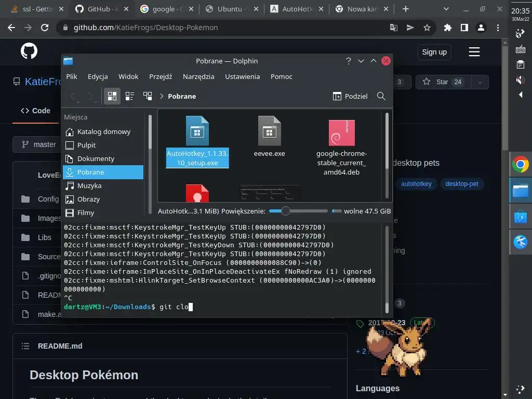Image resolution: width=532 pixels, height=399 pixels.
Task: Click Dolphin back navigation arrow
Action: 73,97
